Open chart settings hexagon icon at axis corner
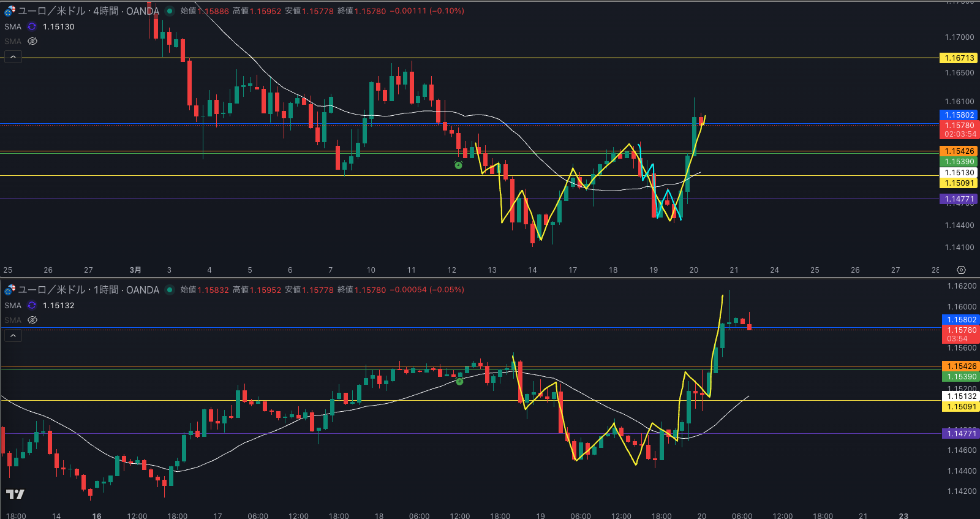 (x=961, y=270)
